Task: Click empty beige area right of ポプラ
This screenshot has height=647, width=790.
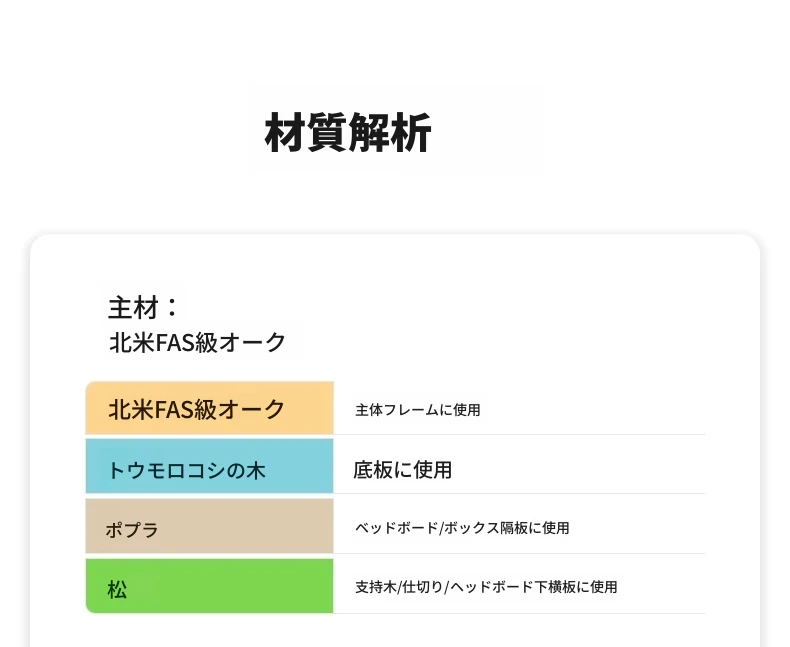Action: (x=250, y=529)
